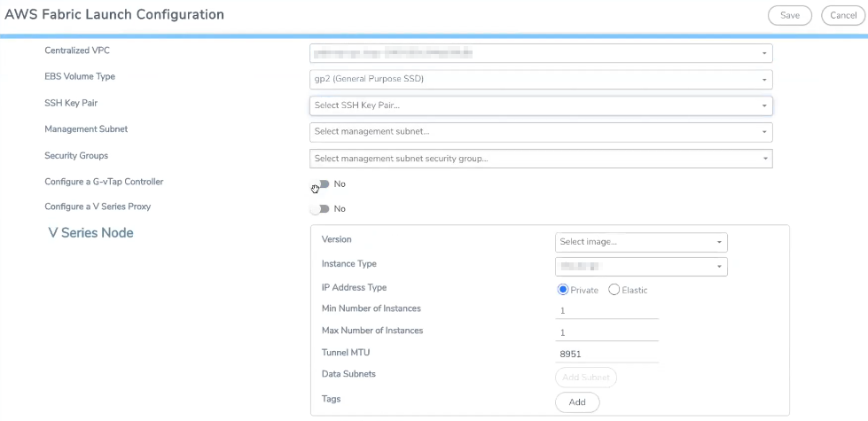Click the Configure a G-vTap Controller label
Viewport: 868px width, 421px height.
pos(104,182)
